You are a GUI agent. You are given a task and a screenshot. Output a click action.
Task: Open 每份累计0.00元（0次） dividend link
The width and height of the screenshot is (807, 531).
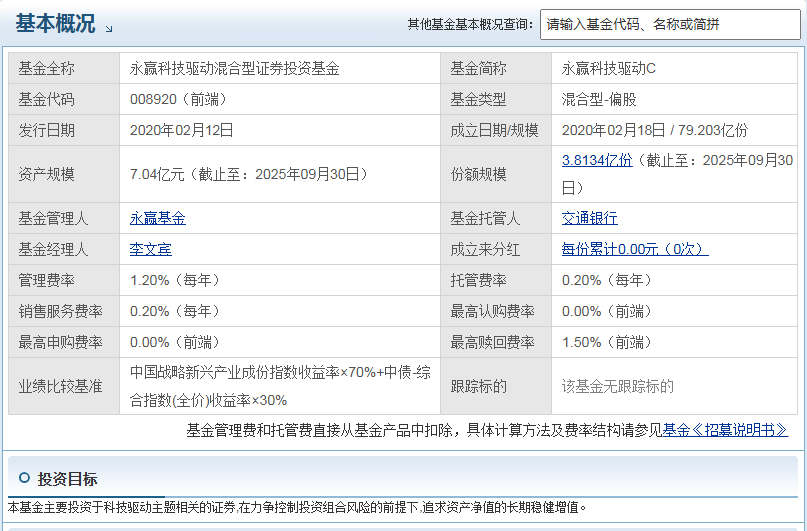(x=635, y=249)
